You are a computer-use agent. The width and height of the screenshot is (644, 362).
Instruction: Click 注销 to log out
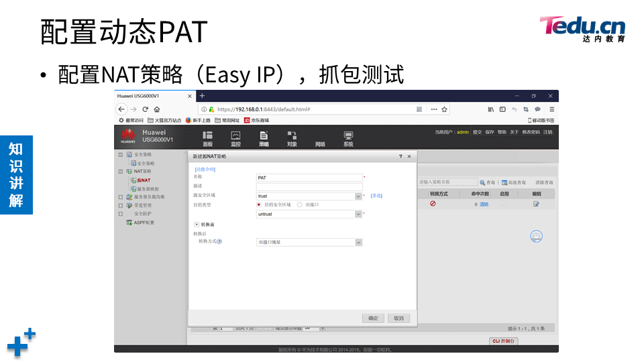tap(548, 132)
